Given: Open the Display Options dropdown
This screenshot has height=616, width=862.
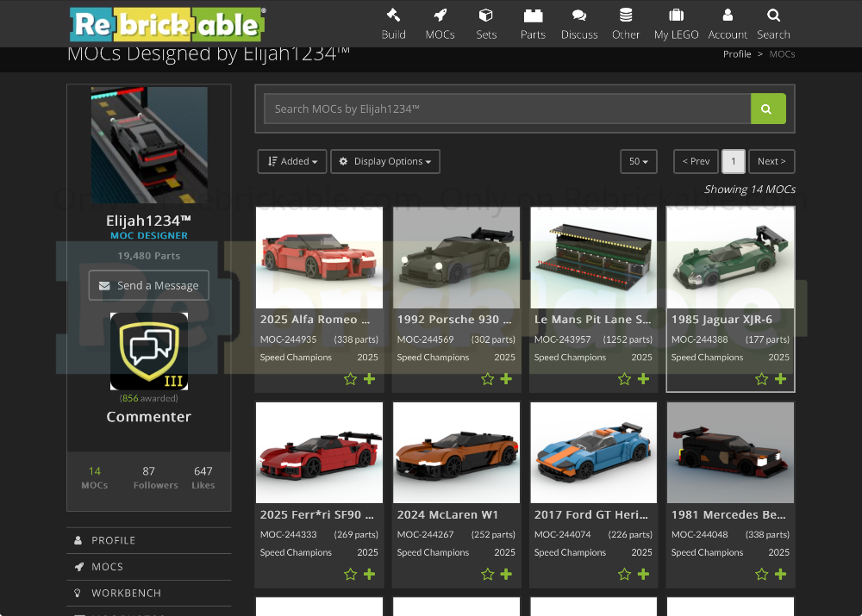Looking at the screenshot, I should 385,162.
